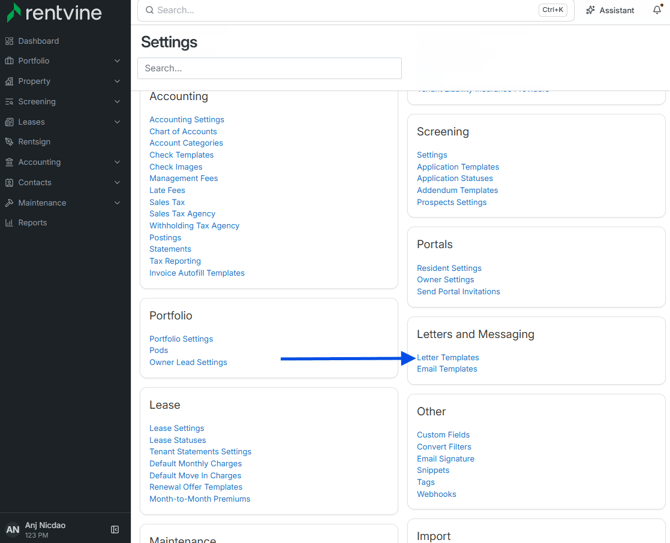Open Rentsign from the sidebar
The width and height of the screenshot is (670, 543).
pyautogui.click(x=34, y=142)
